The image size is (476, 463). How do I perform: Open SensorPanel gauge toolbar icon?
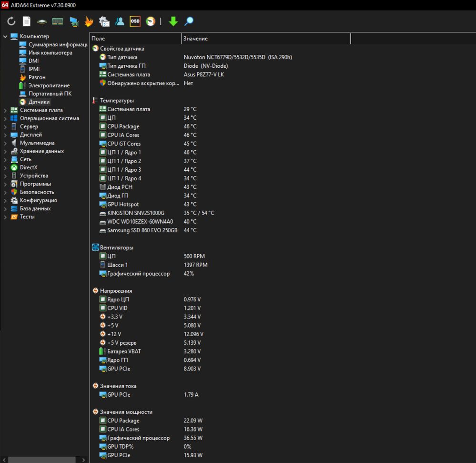point(151,21)
